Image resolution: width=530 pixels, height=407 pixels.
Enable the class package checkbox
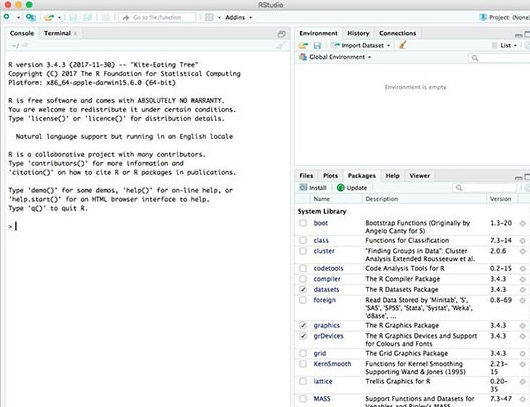[x=303, y=240]
